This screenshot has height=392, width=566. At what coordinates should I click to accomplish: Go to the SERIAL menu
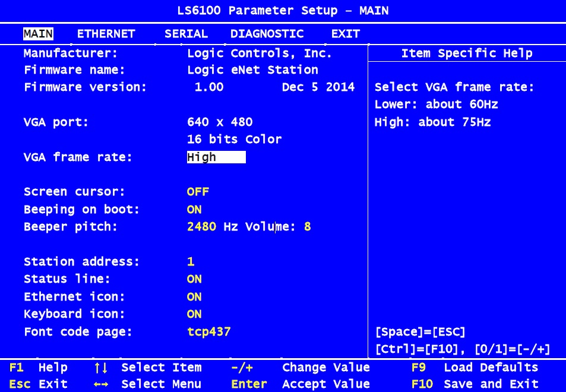[186, 34]
